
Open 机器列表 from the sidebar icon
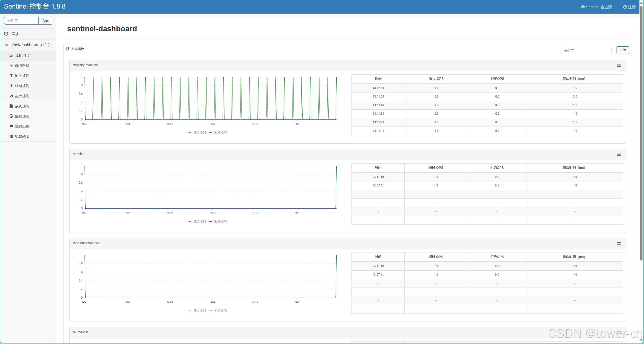(x=11, y=136)
